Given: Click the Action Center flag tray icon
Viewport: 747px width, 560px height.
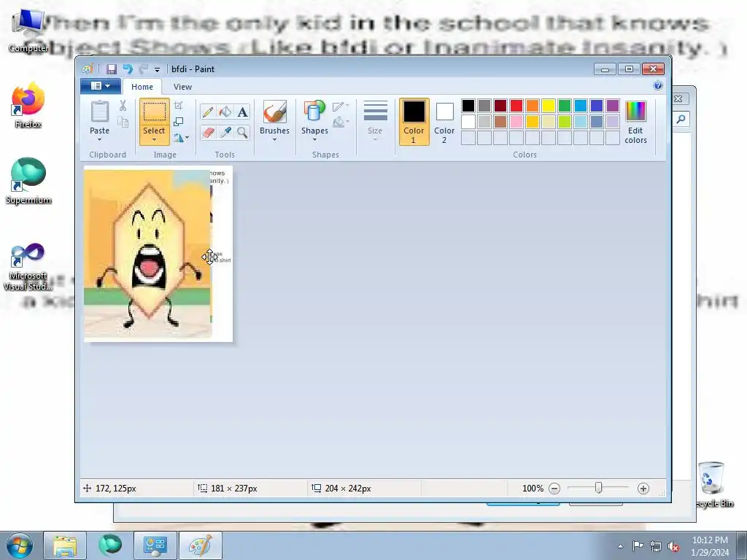Looking at the screenshot, I should 638,546.
